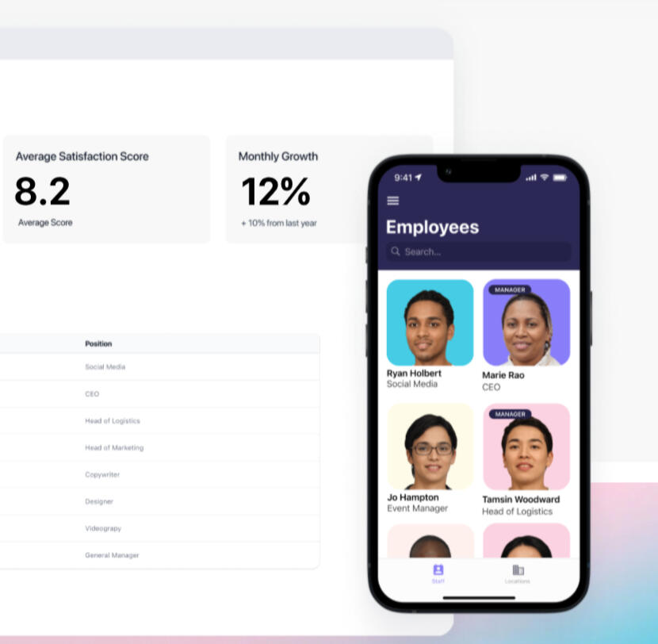The image size is (658, 644).
Task: Click the MANAGER badge on Marie Rao
Action: (x=510, y=290)
